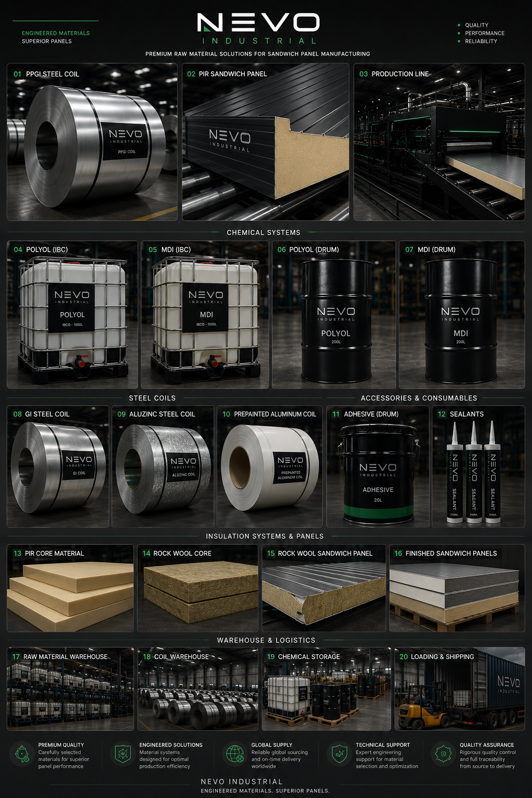The width and height of the screenshot is (532, 798).
Task: Open the 18 Coil Warehouse image
Action: pos(197,689)
